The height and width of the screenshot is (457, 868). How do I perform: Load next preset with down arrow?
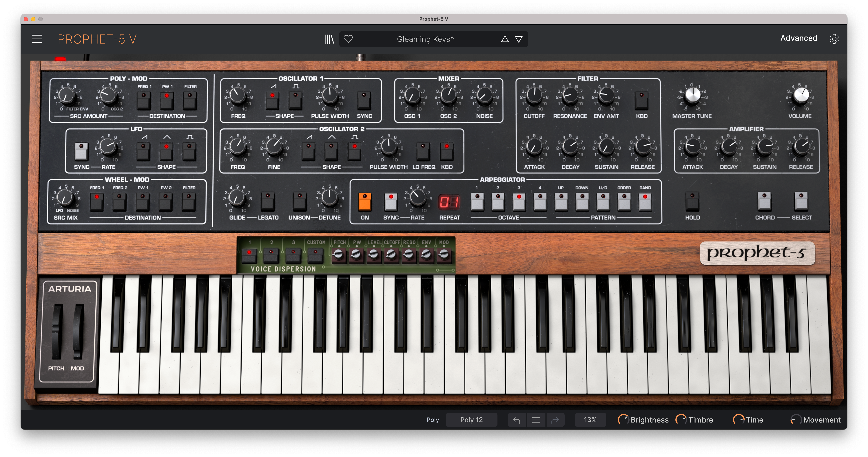(x=519, y=39)
